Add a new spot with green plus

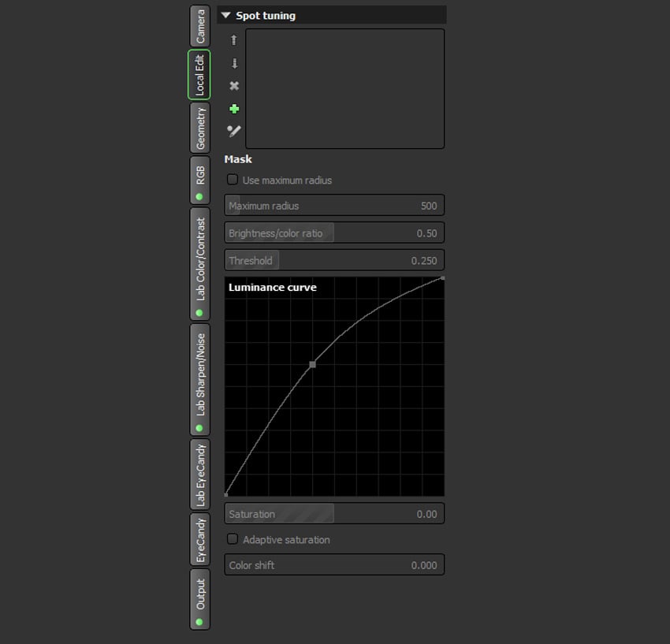click(234, 109)
